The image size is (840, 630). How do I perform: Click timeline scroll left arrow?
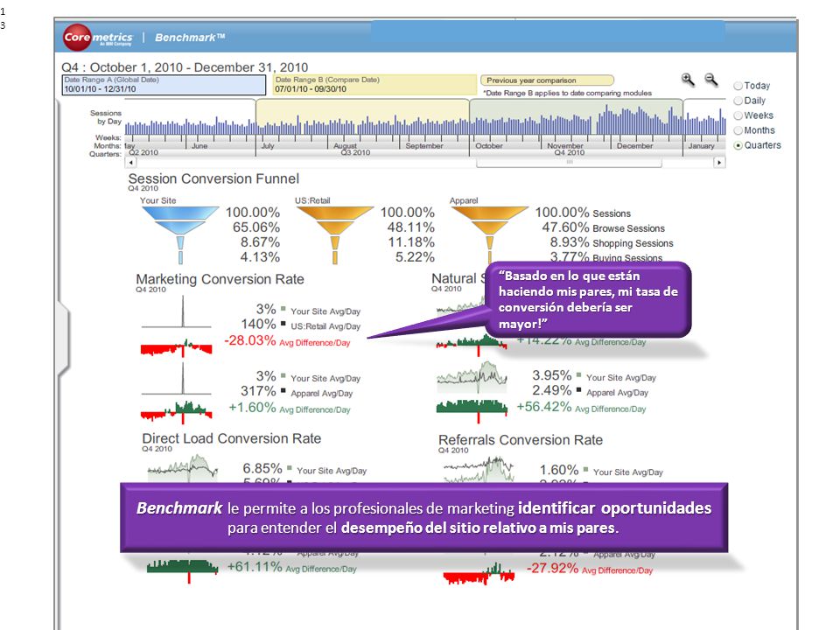[x=130, y=163]
